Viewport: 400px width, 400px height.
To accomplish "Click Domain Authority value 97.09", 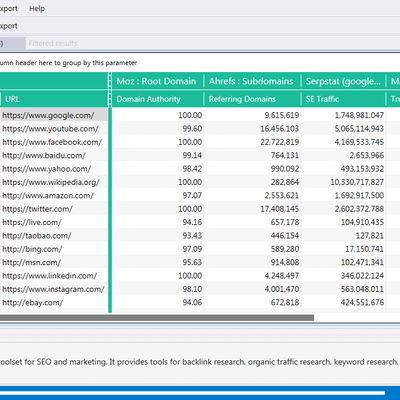I will coord(192,249).
